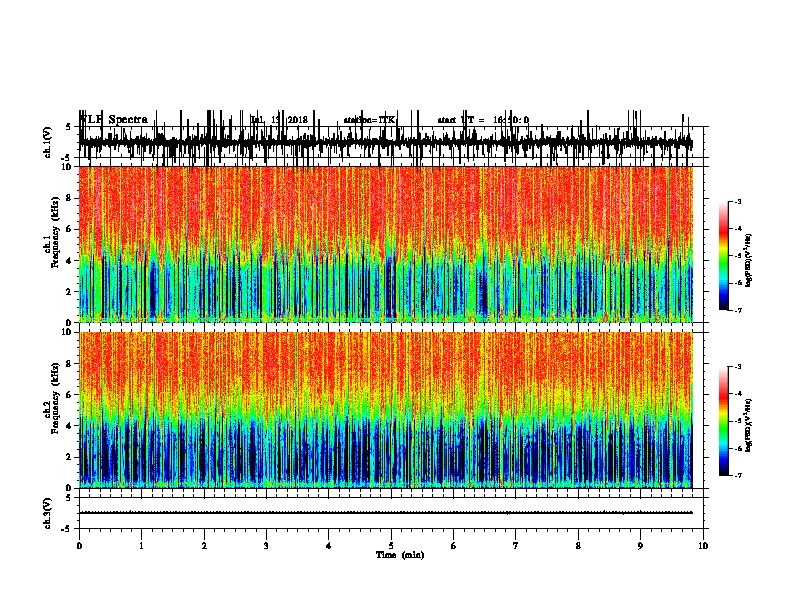792x612 pixels.
Task: Click the ch.1 spectrogram color bar
Action: 723,256
